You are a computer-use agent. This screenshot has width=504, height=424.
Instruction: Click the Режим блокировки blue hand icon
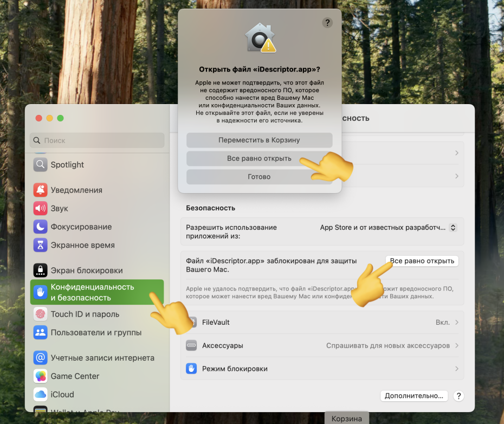[x=191, y=369]
